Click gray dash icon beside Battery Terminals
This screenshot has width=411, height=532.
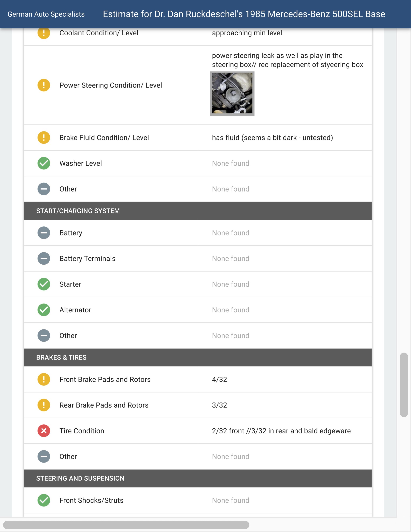point(44,258)
